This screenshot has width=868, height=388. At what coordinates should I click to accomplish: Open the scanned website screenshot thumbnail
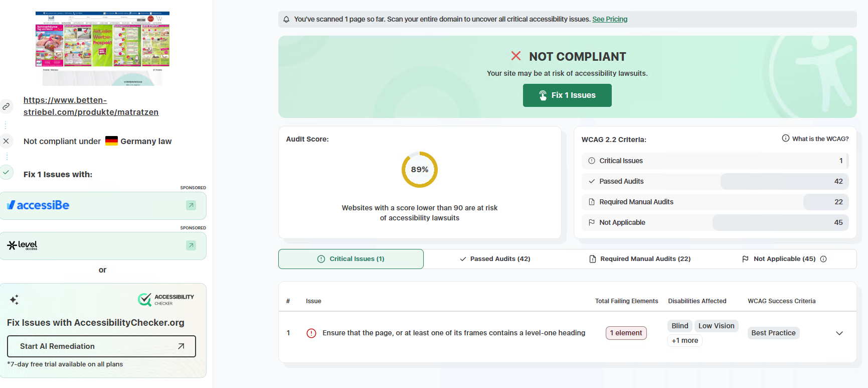pos(102,48)
